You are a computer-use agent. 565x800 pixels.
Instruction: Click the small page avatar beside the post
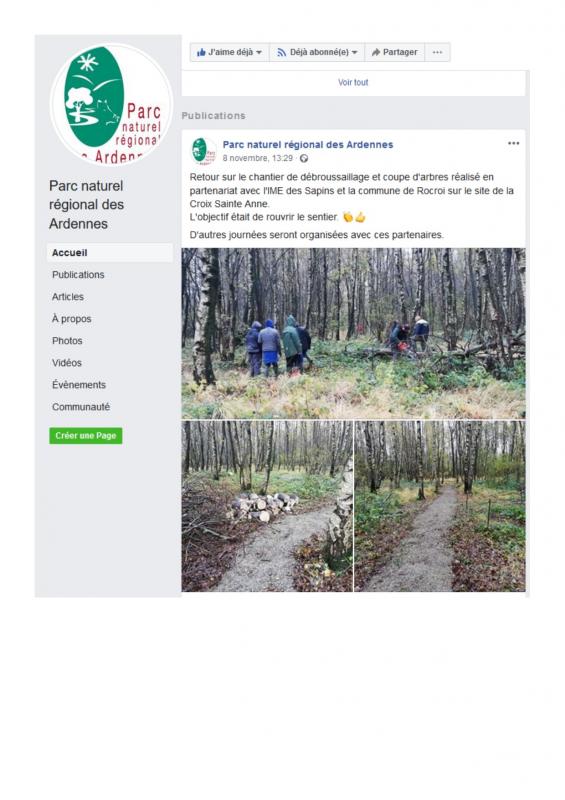[x=204, y=151]
